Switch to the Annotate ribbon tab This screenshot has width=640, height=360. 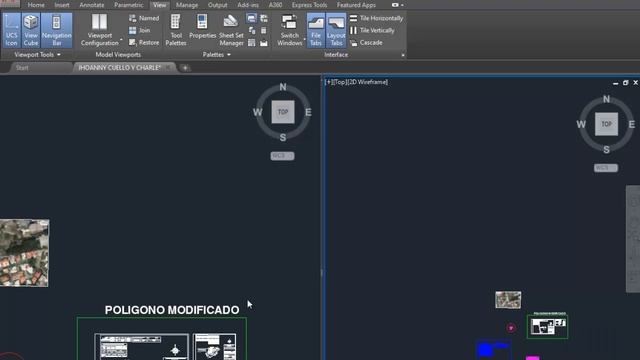[x=91, y=5]
